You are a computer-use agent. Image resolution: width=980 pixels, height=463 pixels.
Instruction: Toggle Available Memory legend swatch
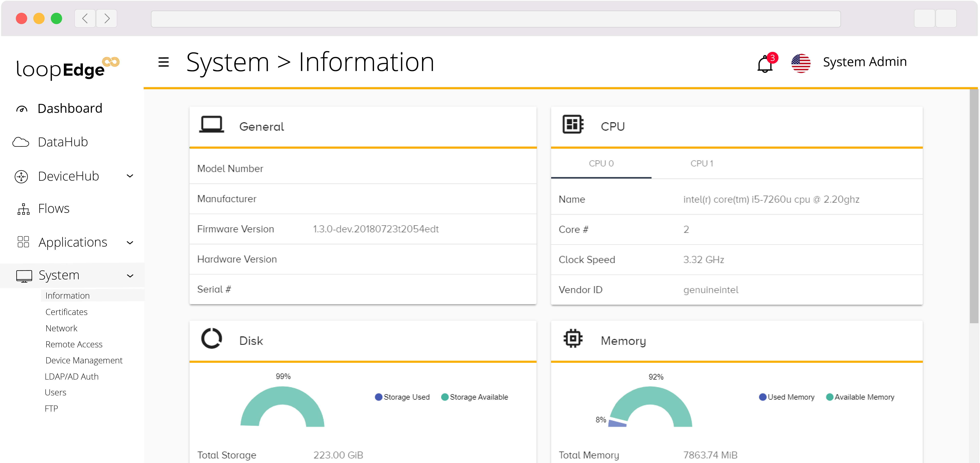point(830,397)
